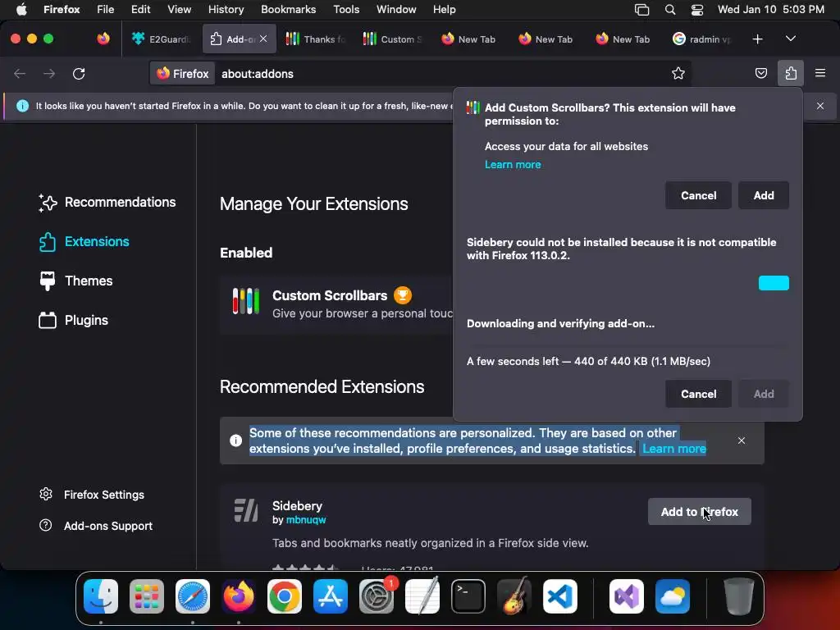Dismiss the Firefox refresh notification bar
The width and height of the screenshot is (840, 630).
820,106
